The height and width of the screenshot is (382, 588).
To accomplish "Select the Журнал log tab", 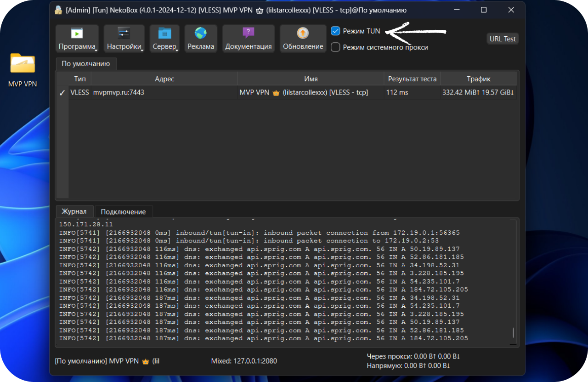I will pos(74,212).
